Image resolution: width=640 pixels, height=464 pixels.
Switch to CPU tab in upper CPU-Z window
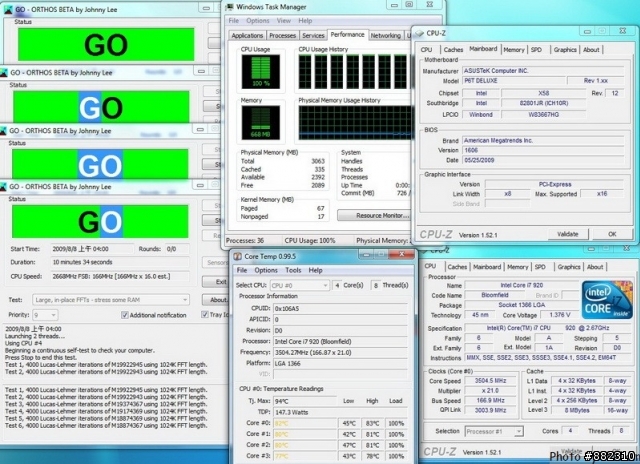click(426, 49)
